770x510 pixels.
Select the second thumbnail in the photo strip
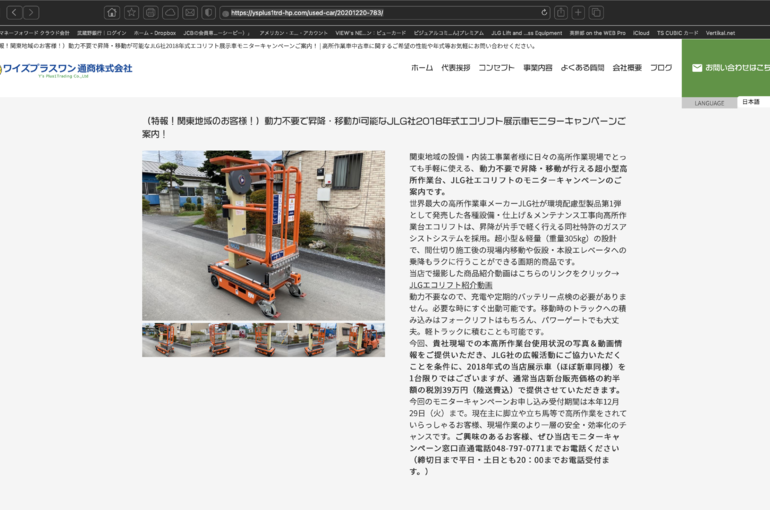[215, 340]
